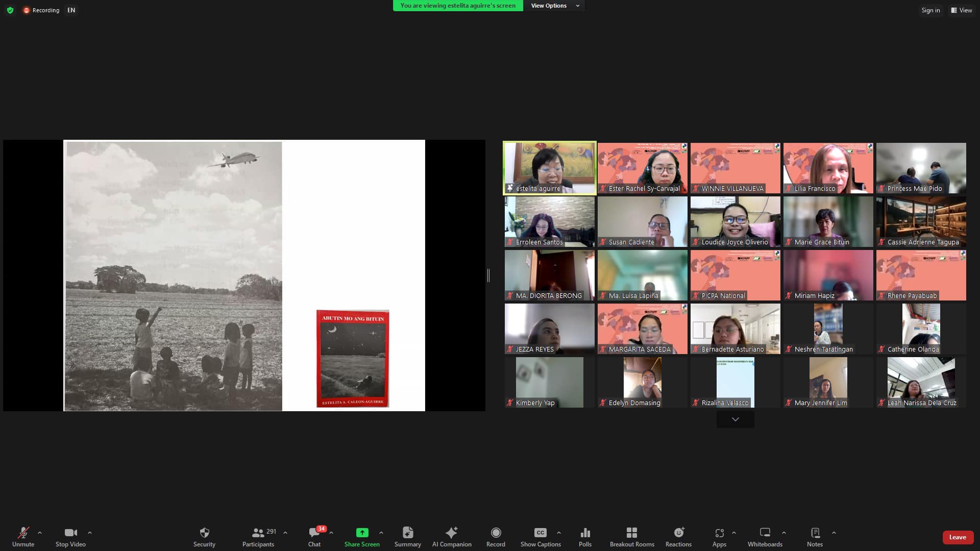Select Lilia Francisco's video tile

828,168
